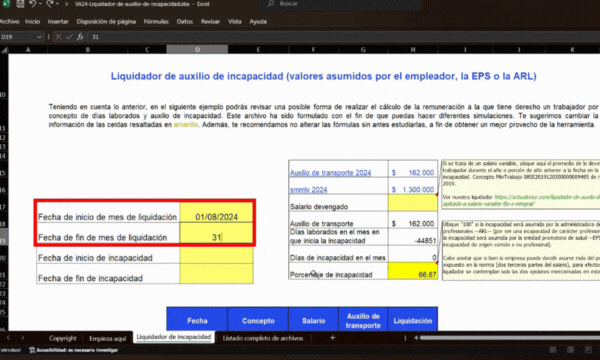
Task: Open the Datos ribbon tab
Action: tap(185, 21)
